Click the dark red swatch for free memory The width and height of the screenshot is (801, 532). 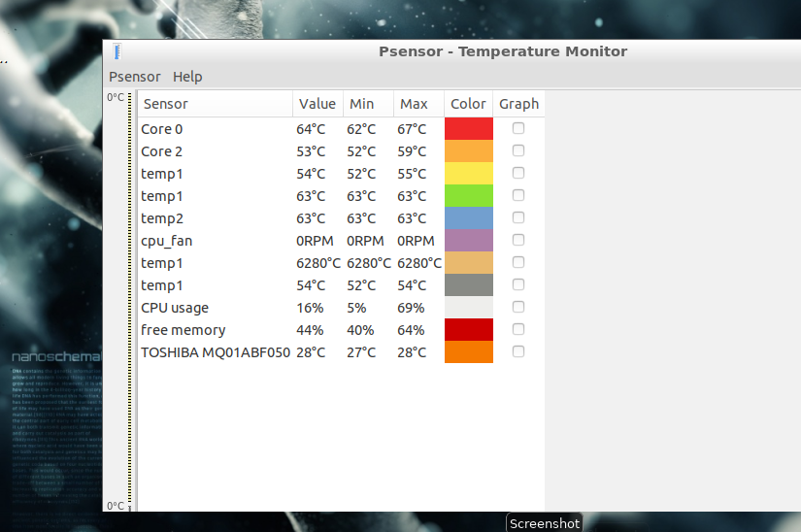point(469,329)
